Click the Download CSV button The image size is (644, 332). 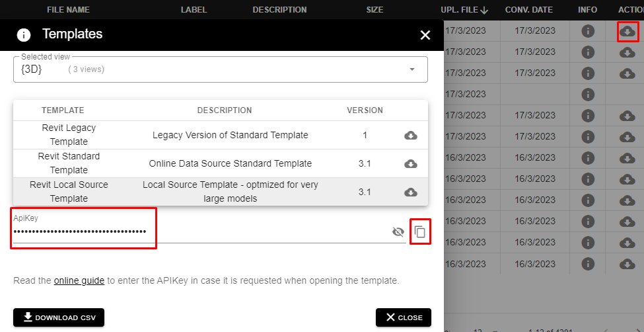(x=59, y=317)
